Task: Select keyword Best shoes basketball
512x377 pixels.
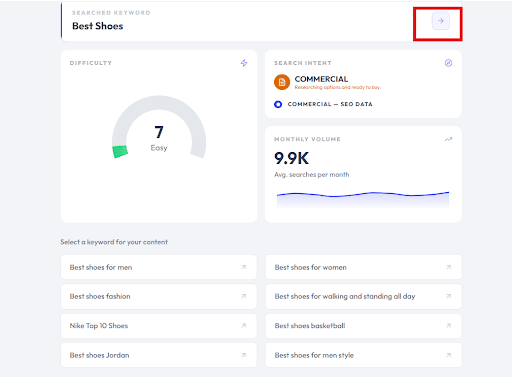Action: point(363,326)
